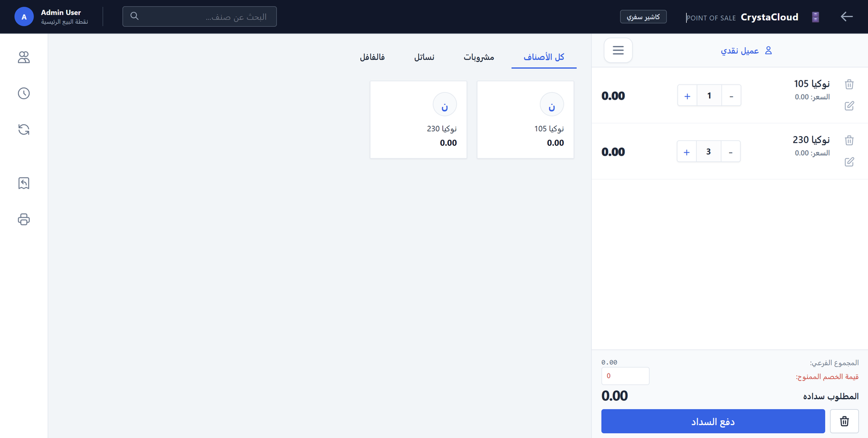Click نقطة البيع الرئيسية text under Admin User
Image resolution: width=868 pixels, height=438 pixels.
coord(65,22)
